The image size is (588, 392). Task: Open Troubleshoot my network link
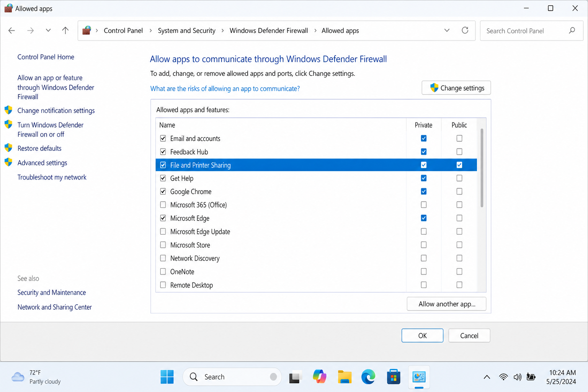pos(52,177)
